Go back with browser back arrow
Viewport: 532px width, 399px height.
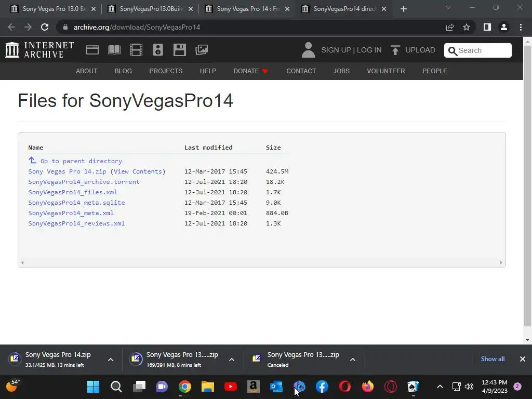(x=11, y=27)
